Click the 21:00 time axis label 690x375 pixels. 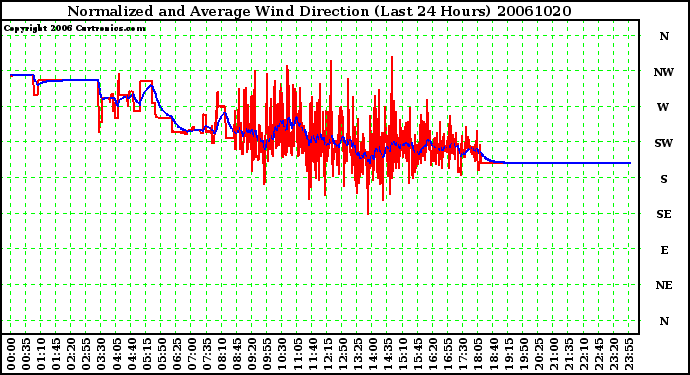click(553, 354)
